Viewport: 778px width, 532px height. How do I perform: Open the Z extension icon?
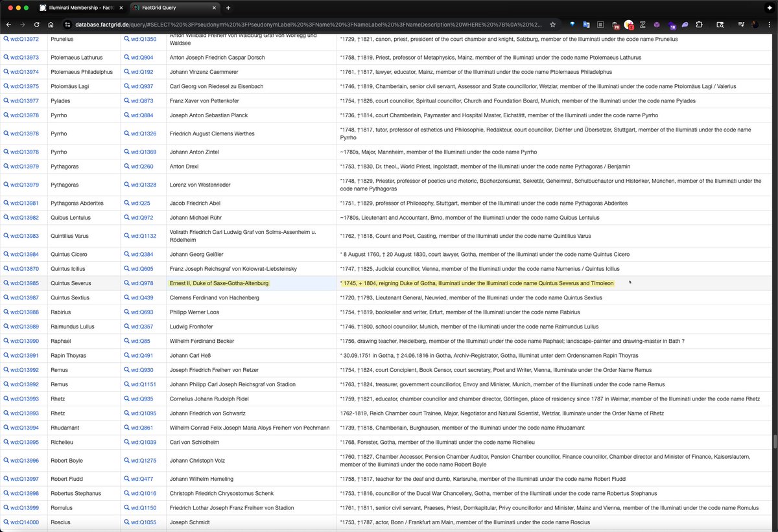[642, 25]
